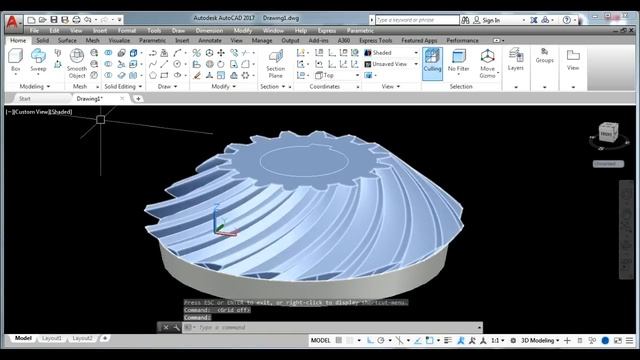640x360 pixels.
Task: Open the 1:1 annotation scale dropdown
Action: pyautogui.click(x=497, y=340)
